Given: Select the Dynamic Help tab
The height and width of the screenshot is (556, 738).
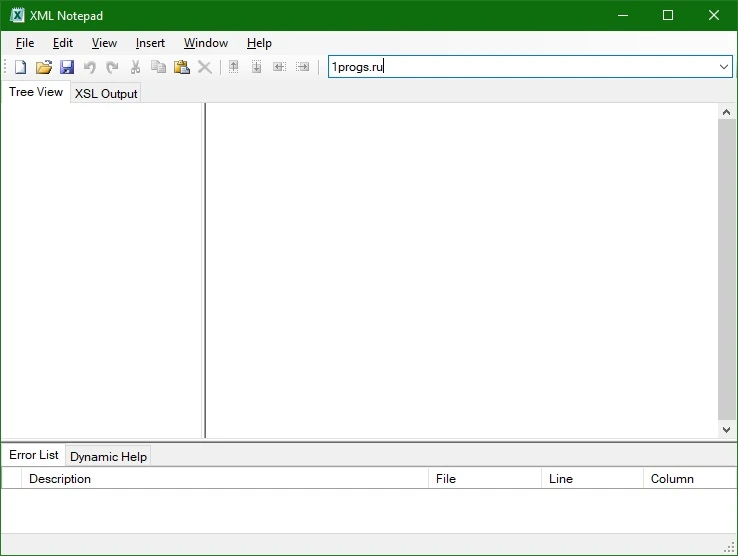Looking at the screenshot, I should (108, 456).
